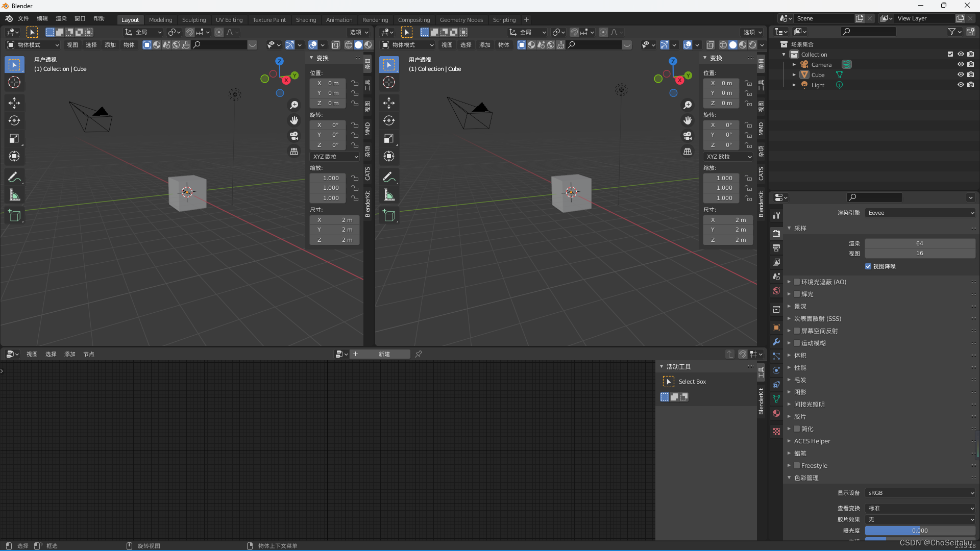
Task: Select the Move tool in right viewport
Action: click(389, 103)
